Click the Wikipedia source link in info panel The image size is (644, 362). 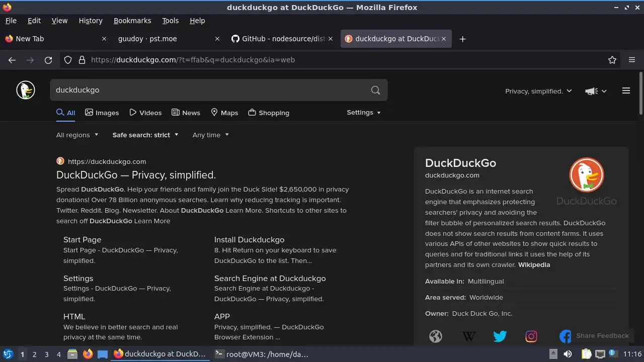(x=534, y=264)
